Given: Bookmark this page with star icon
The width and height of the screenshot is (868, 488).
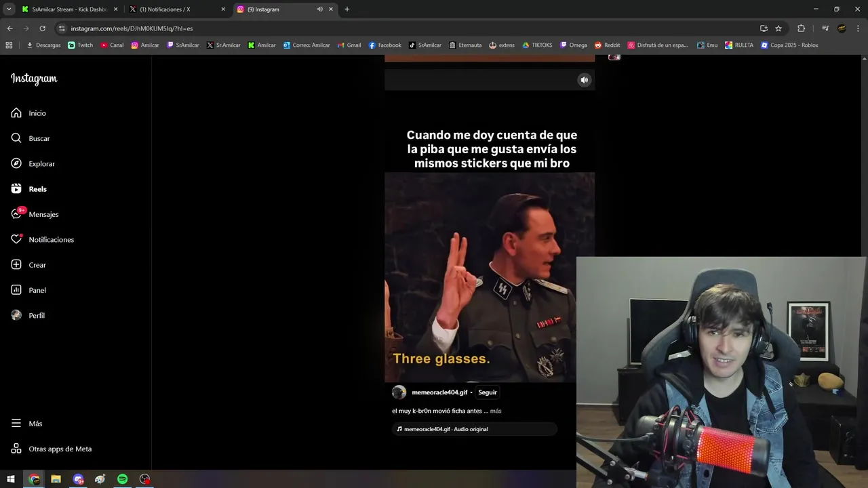Looking at the screenshot, I should (778, 28).
